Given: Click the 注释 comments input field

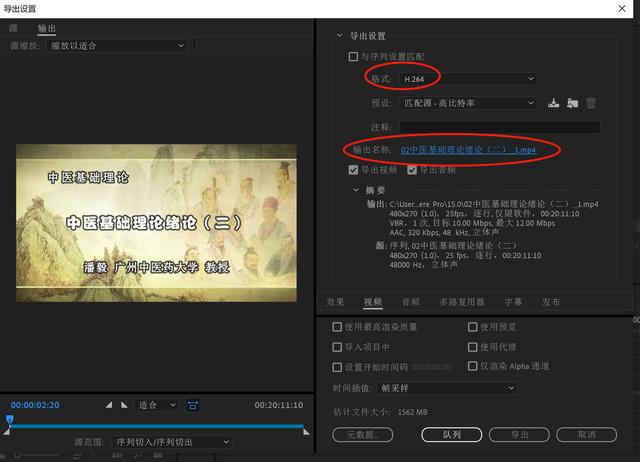Looking at the screenshot, I should pos(499,127).
